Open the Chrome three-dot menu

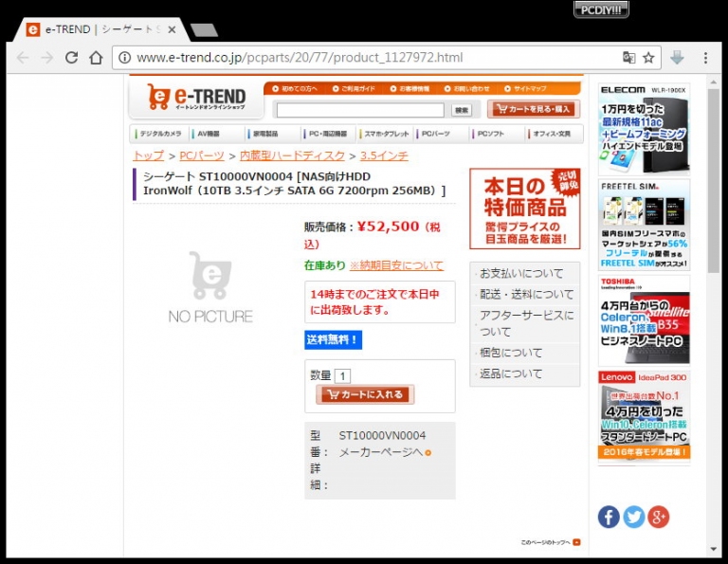(705, 58)
